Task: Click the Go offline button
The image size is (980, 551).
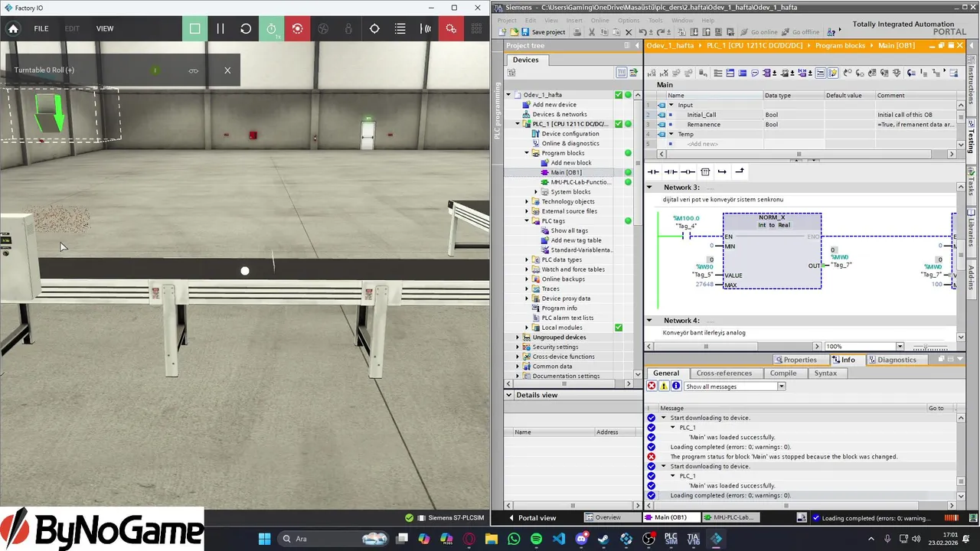Action: tap(800, 32)
